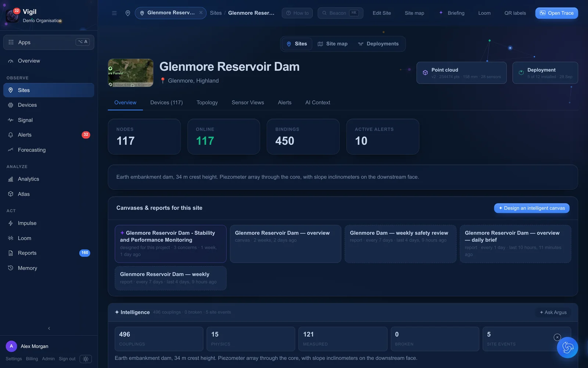Open Impulse in the sidebar
This screenshot has height=368, width=588.
tap(49, 223)
